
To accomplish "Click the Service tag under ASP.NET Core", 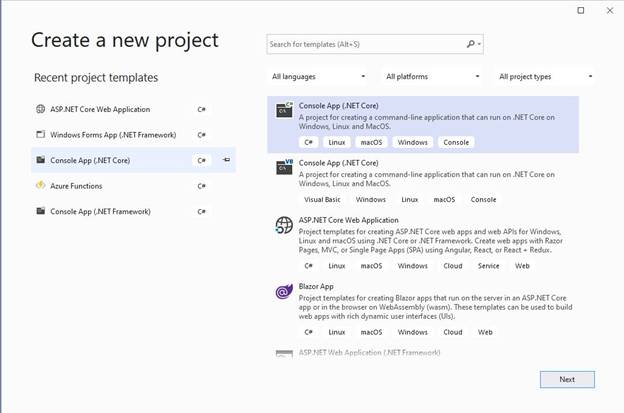I will pos(488,266).
